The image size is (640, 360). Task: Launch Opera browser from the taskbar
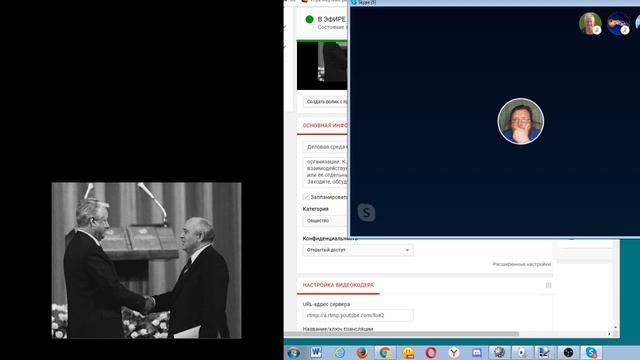click(431, 353)
